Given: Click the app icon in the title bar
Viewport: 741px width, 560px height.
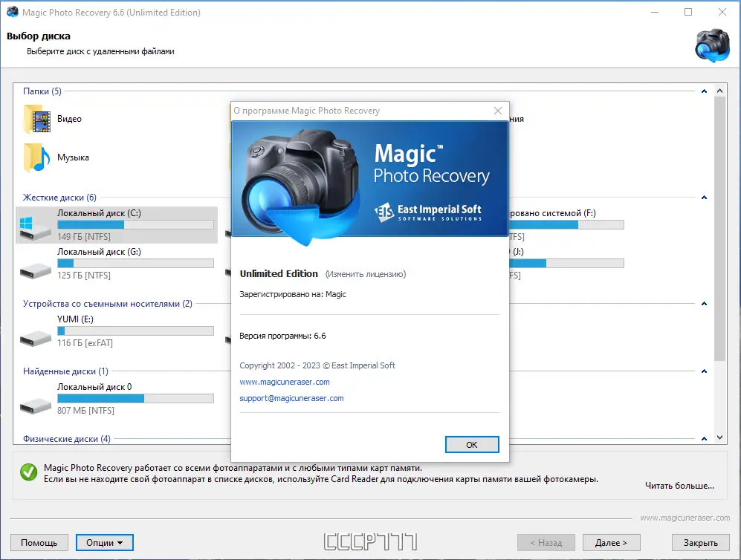Looking at the screenshot, I should pyautogui.click(x=13, y=12).
